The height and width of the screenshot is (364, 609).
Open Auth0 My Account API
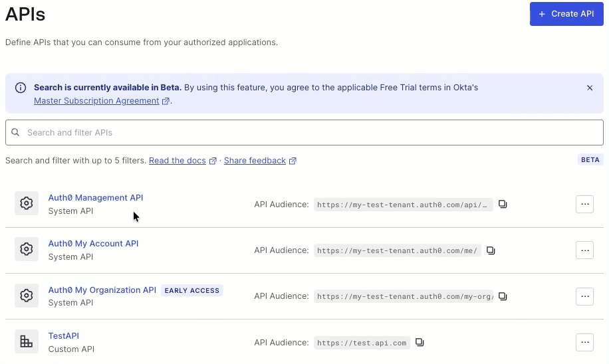[x=93, y=243]
